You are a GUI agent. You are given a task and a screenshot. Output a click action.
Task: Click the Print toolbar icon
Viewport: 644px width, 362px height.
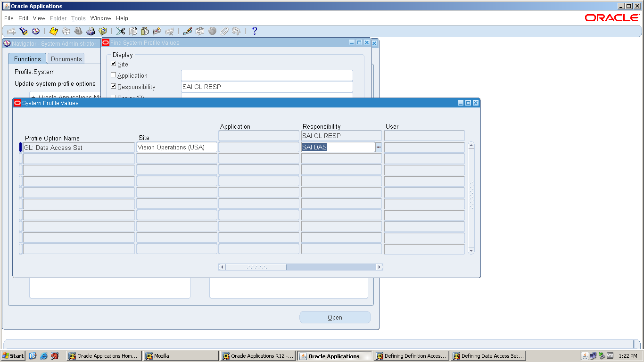coord(90,31)
